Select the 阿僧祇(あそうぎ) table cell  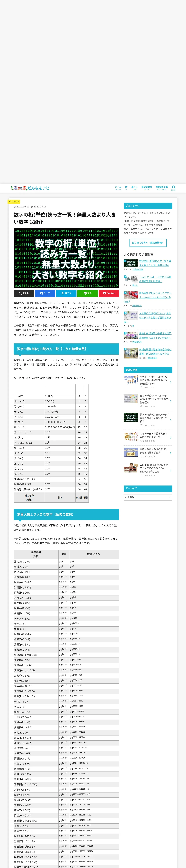coord(29,484)
